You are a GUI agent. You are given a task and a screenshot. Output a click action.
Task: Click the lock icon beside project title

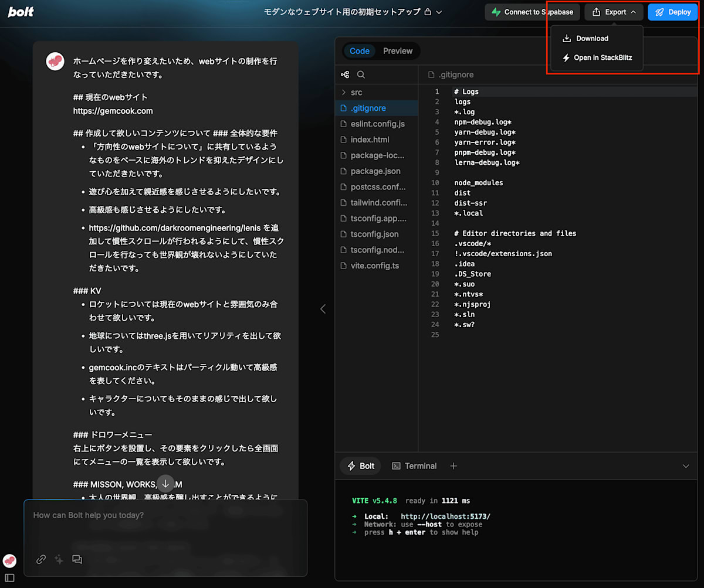click(x=428, y=12)
